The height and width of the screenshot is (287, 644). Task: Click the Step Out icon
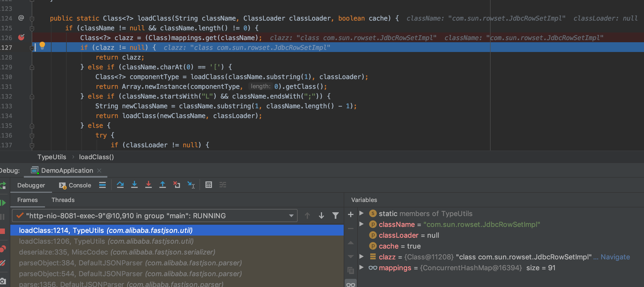162,185
